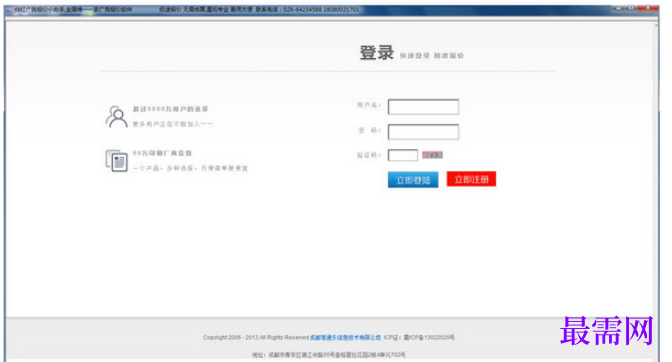Click the printing documents icon
Image resolution: width=672 pixels, height=362 pixels.
[x=116, y=161]
